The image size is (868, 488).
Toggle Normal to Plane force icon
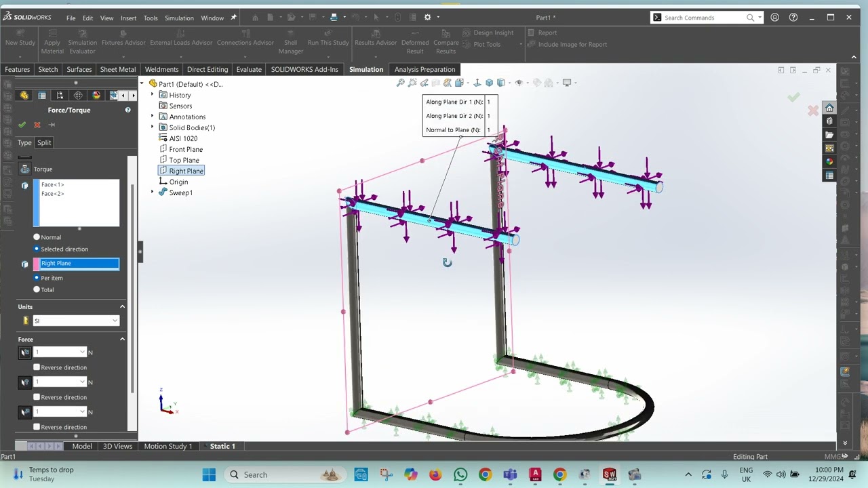(25, 412)
